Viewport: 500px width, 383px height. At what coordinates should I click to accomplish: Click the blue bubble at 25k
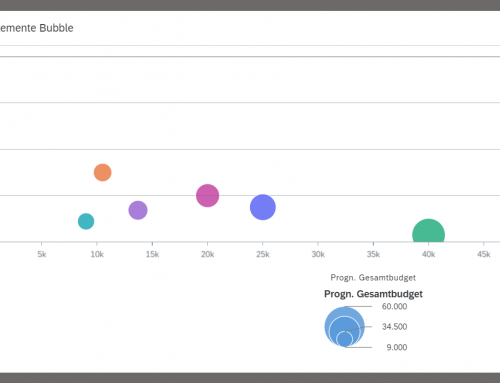coord(263,207)
